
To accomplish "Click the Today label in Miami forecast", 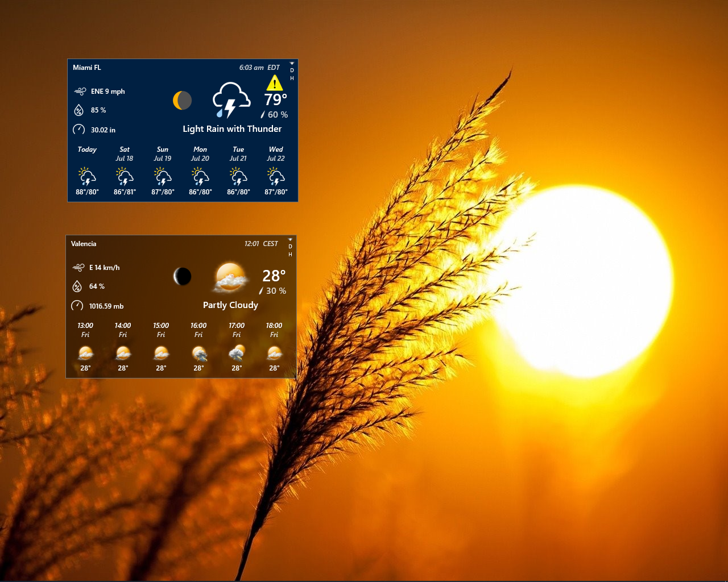I will tap(87, 149).
